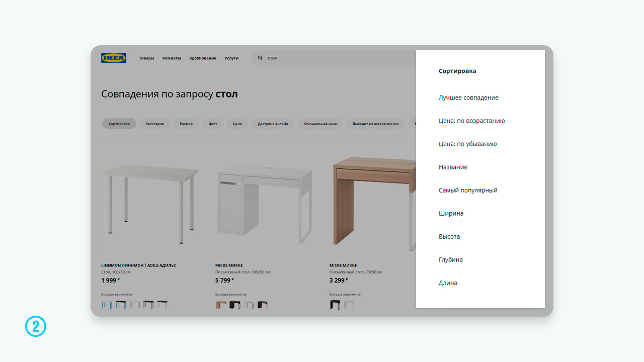Click the search magnifier icon
Screen dimensions: 644x362
click(260, 58)
